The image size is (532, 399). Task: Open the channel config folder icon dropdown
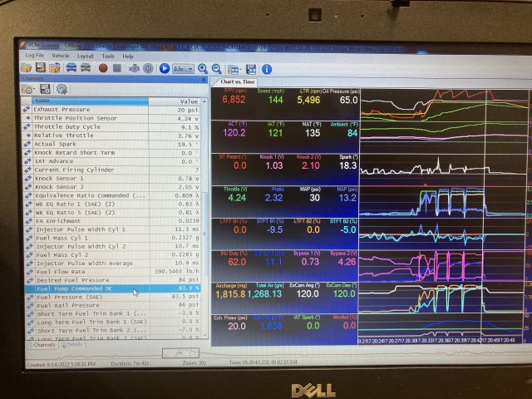(27, 89)
